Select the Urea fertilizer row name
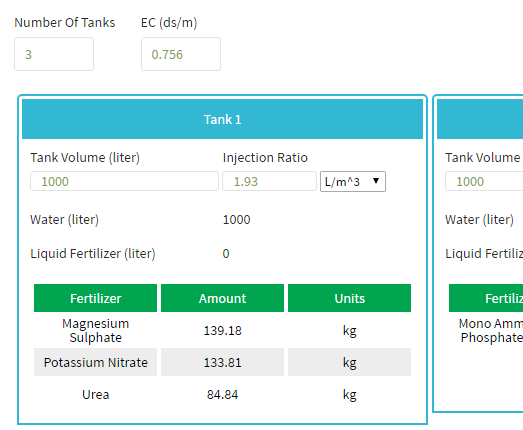 coord(95,395)
